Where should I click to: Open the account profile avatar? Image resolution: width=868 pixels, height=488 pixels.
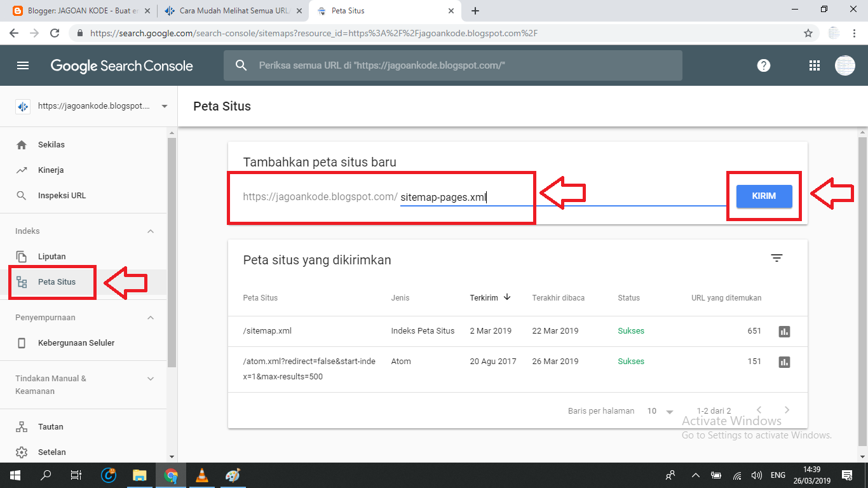844,65
